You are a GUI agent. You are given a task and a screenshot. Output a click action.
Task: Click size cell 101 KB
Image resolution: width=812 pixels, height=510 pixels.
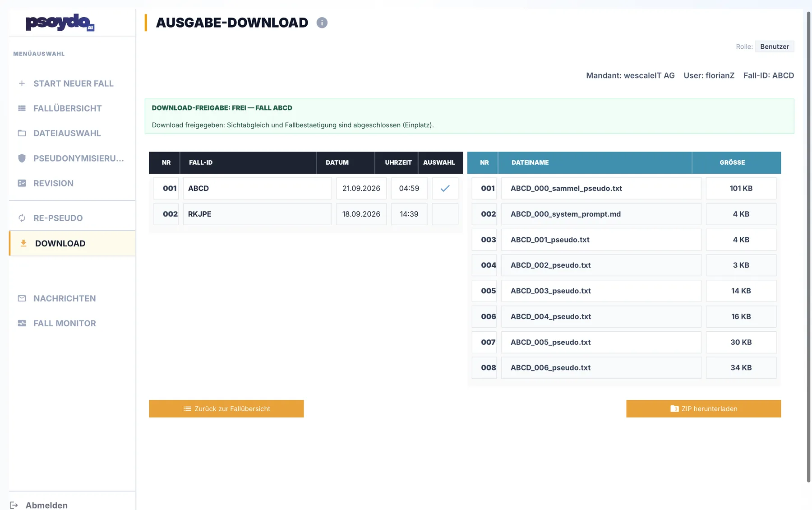741,188
